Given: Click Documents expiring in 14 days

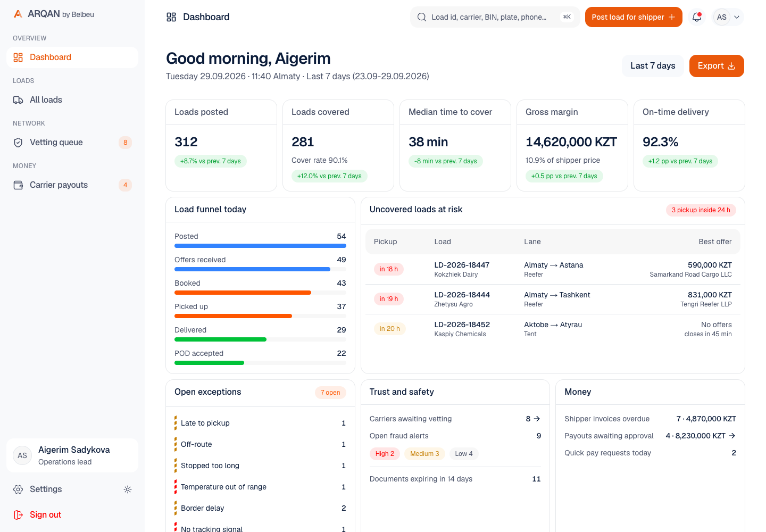Looking at the screenshot, I should coord(455,479).
